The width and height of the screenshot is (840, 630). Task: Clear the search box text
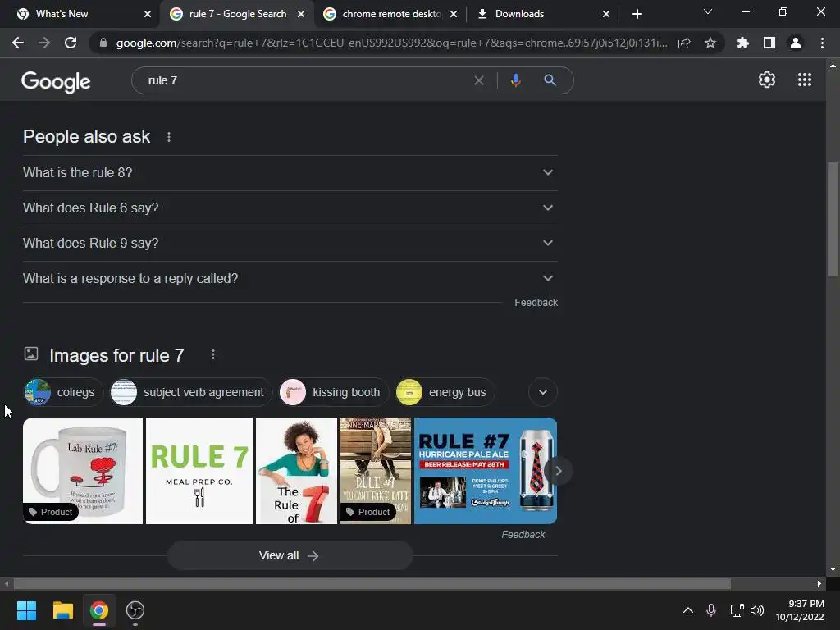(479, 80)
